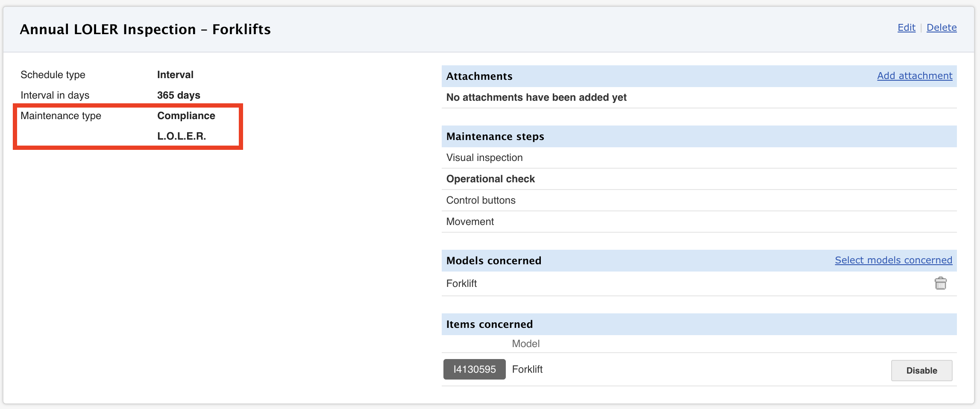Click the Control buttons maintenance step
This screenshot has height=409, width=980.
[481, 201]
